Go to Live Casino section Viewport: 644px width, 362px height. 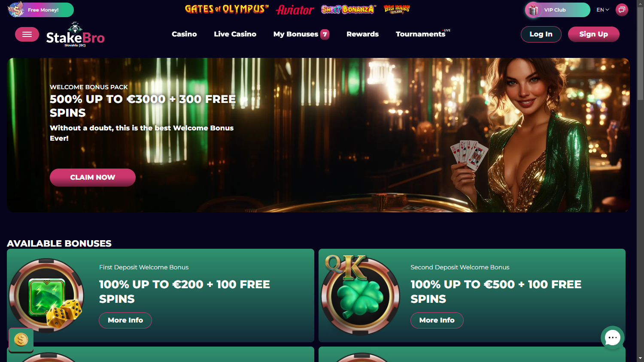[x=235, y=34]
